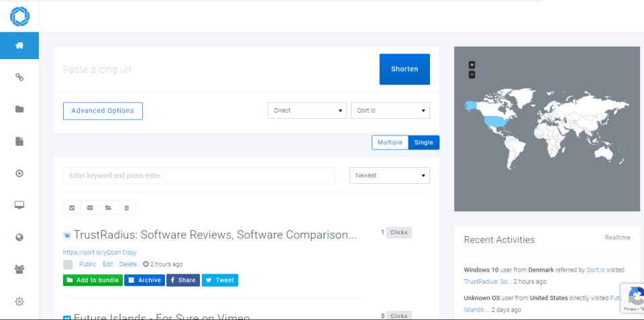Click the select all checkbox toolbar icon

[72, 208]
